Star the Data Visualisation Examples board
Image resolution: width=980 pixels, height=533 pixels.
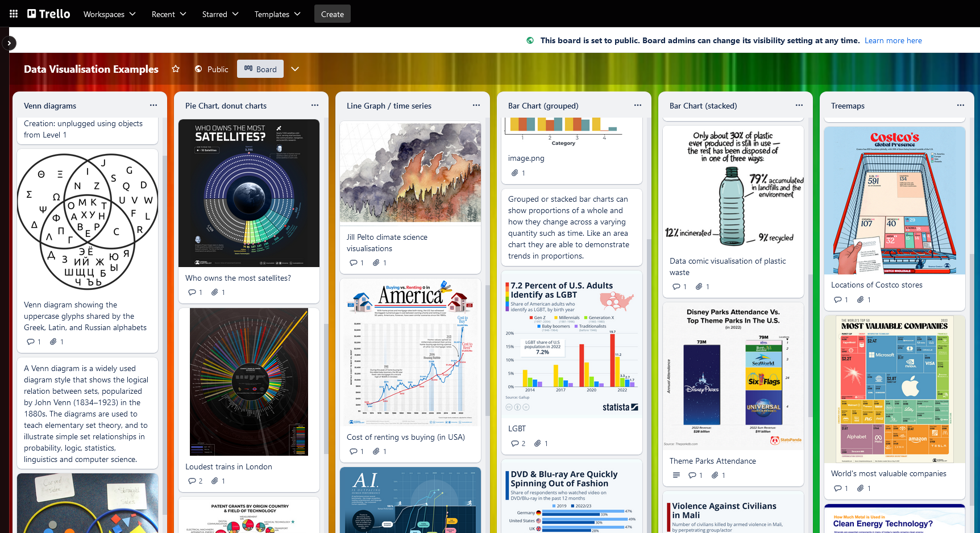pyautogui.click(x=176, y=69)
